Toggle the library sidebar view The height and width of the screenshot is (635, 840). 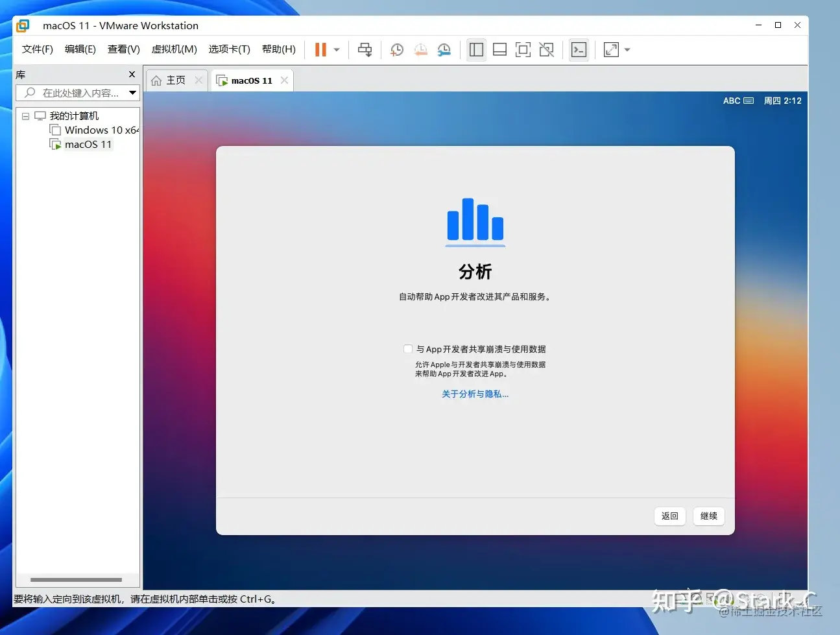pos(476,50)
